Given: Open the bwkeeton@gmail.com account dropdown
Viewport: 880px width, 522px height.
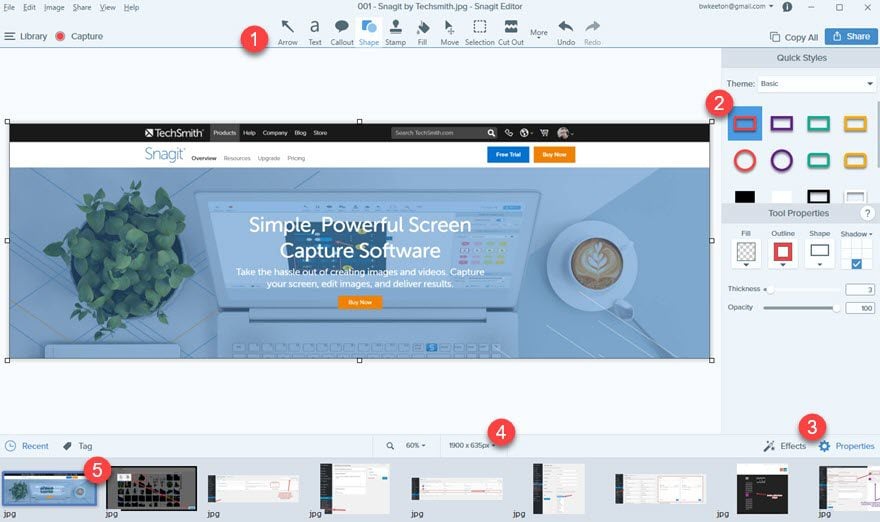Looking at the screenshot, I should point(736,6).
